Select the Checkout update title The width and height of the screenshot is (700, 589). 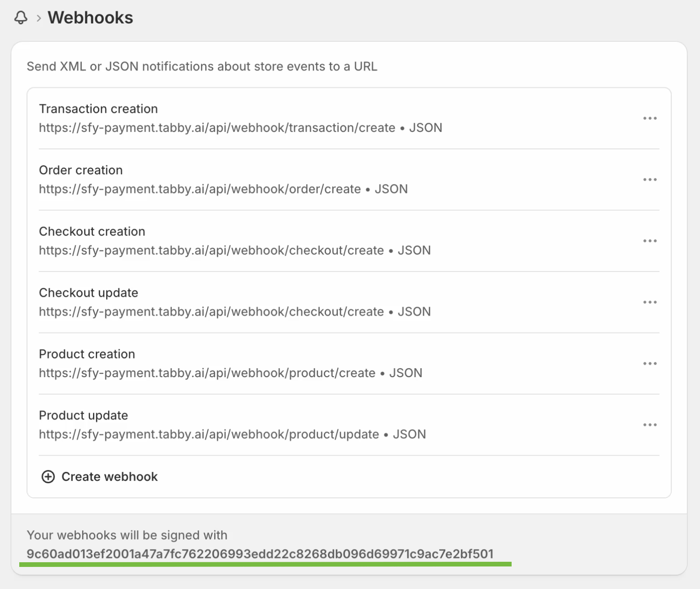(x=88, y=293)
